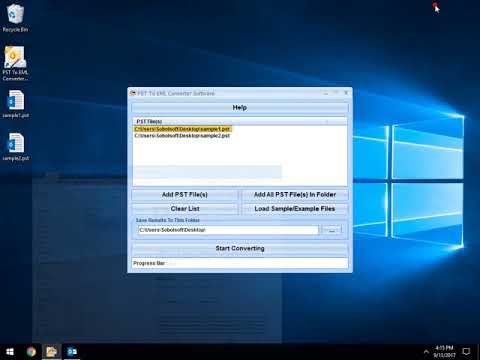The width and height of the screenshot is (480, 360).
Task: Click the converter window title bar icon
Action: [x=133, y=93]
